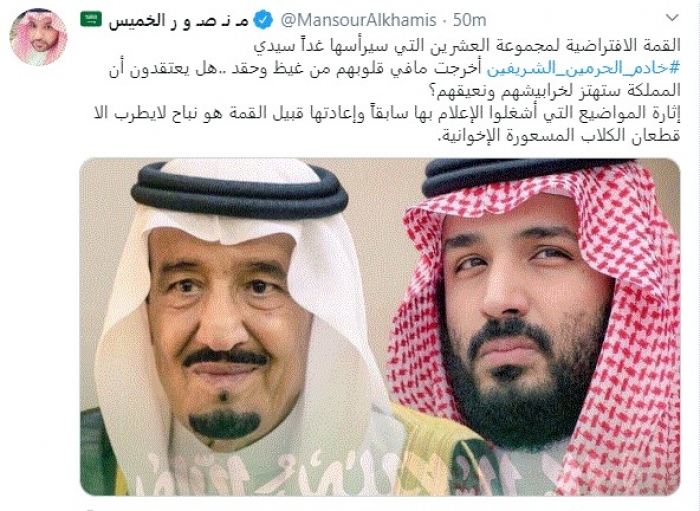Open the author's round profile avatar
The width and height of the screenshot is (700, 511).
tap(38, 37)
